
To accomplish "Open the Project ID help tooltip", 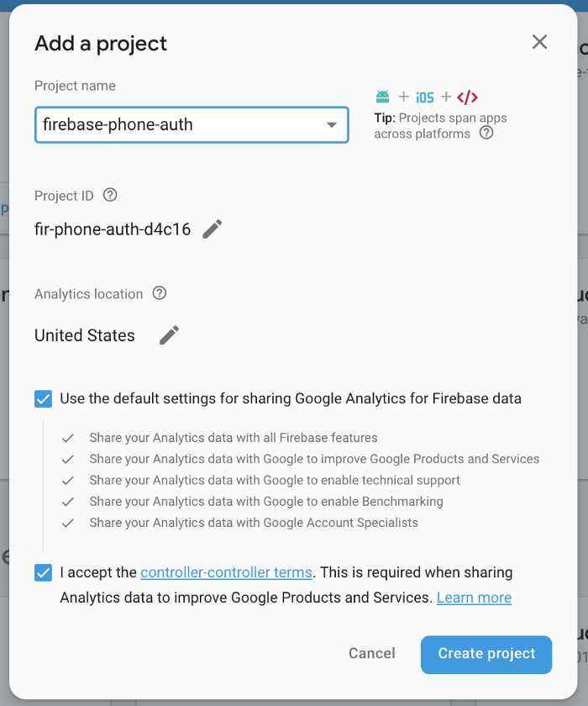I will coord(110,195).
